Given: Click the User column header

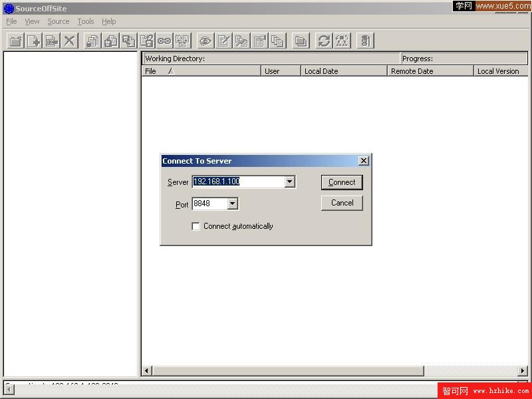Looking at the screenshot, I should (281, 71).
